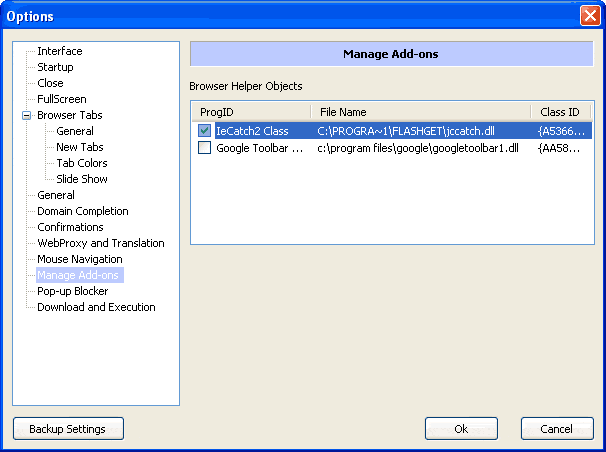Go to Download and Execution settings
This screenshot has width=606, height=452.
(x=96, y=307)
